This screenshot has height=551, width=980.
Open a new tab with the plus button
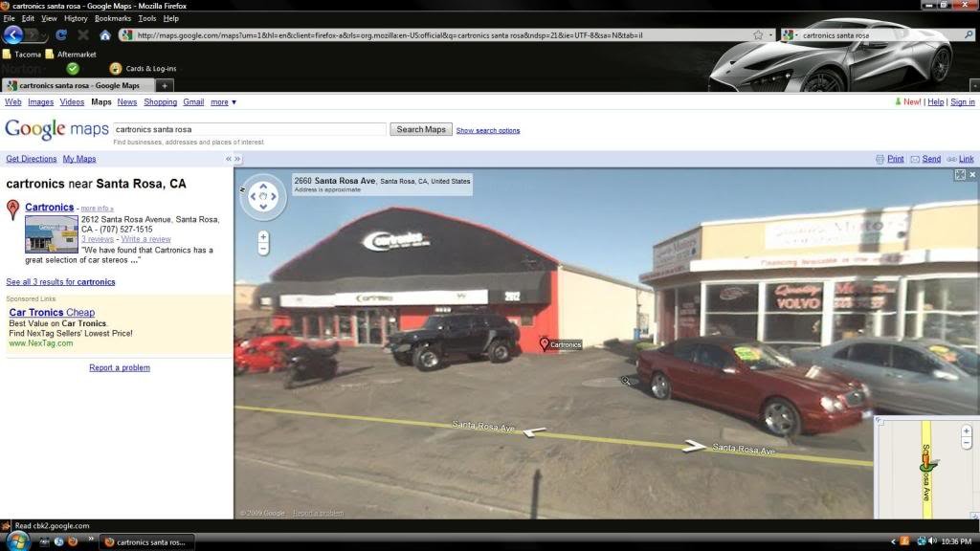pyautogui.click(x=165, y=85)
